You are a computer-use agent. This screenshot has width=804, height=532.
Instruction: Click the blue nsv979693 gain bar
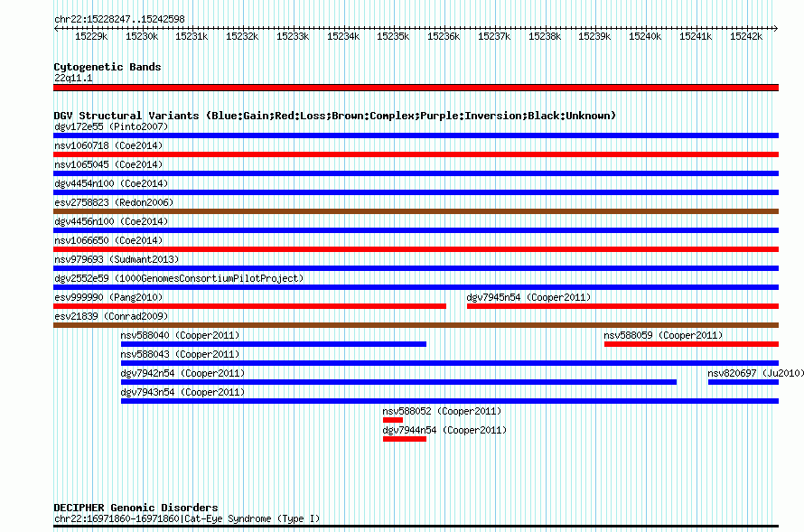point(416,268)
